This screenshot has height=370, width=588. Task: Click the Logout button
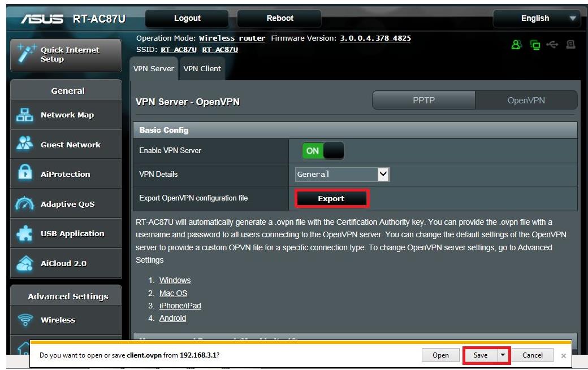pos(187,18)
